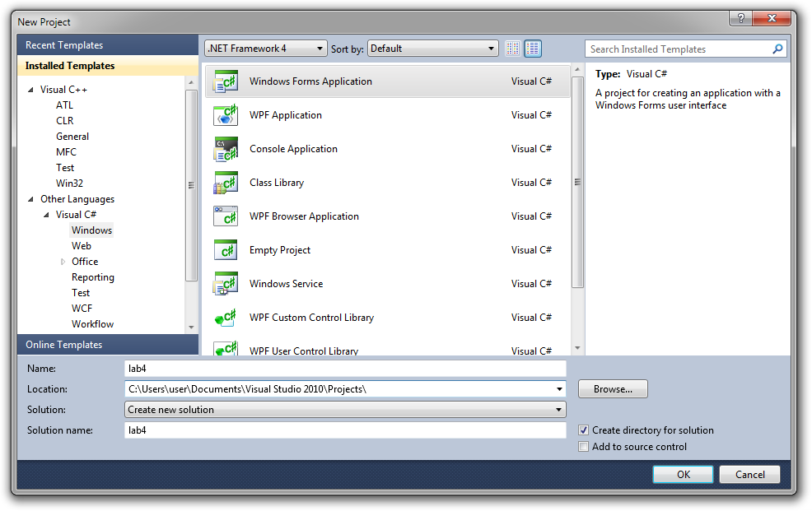The image size is (812, 511).
Task: Open the Recent Templates section
Action: coord(108,45)
